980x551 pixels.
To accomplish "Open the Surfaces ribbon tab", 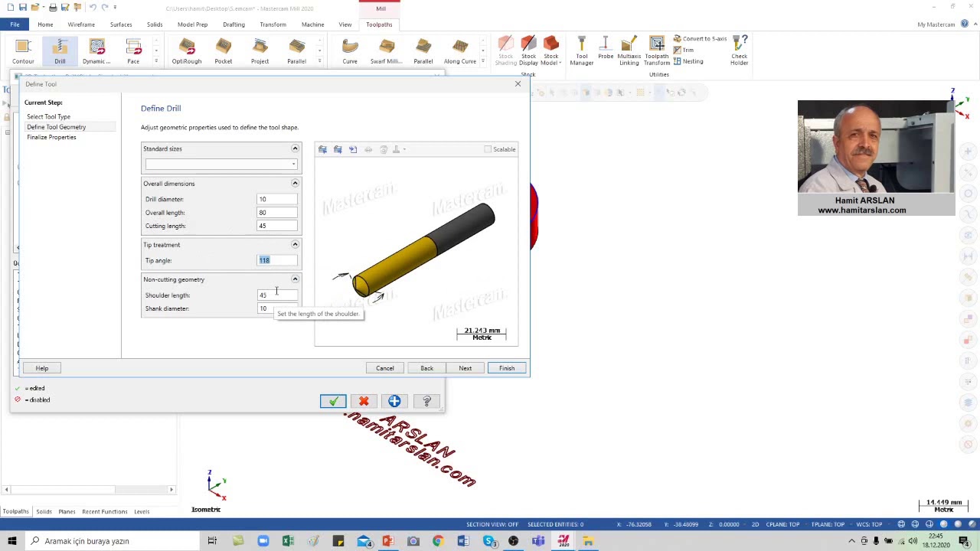I will (121, 24).
